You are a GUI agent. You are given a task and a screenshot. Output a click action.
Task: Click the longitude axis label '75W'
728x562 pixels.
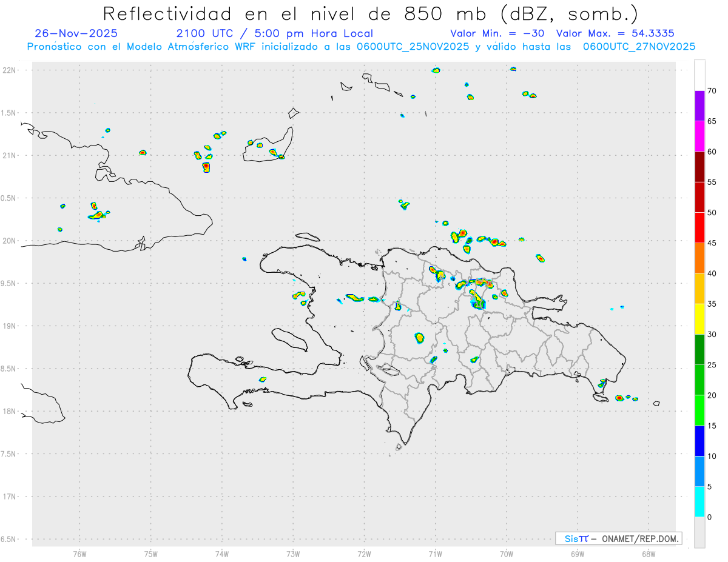click(151, 553)
